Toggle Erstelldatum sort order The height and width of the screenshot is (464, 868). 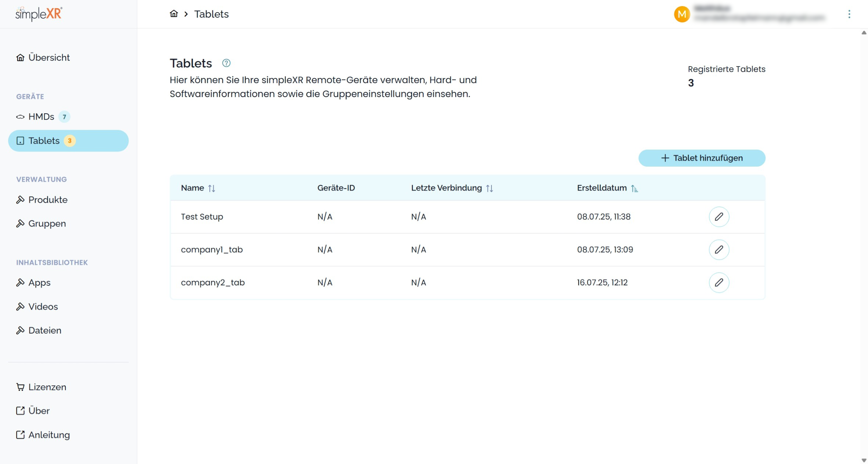point(634,188)
